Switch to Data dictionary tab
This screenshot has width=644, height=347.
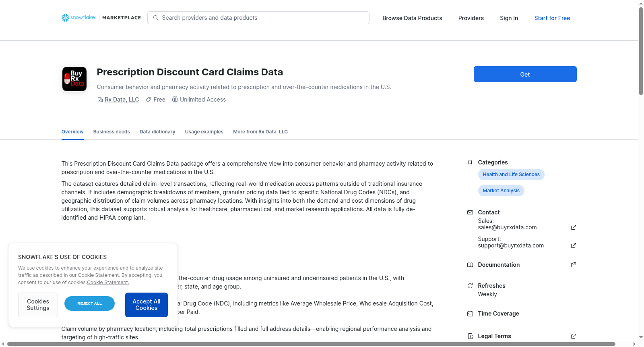click(x=157, y=132)
